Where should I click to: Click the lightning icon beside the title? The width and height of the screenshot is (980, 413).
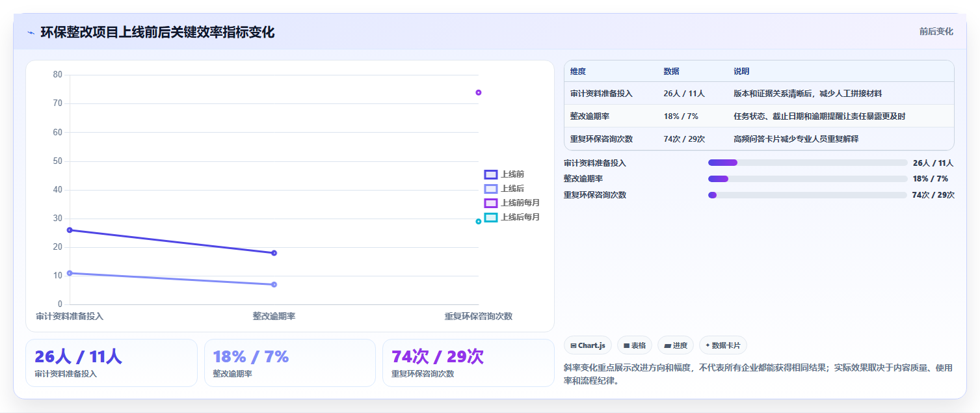31,33
